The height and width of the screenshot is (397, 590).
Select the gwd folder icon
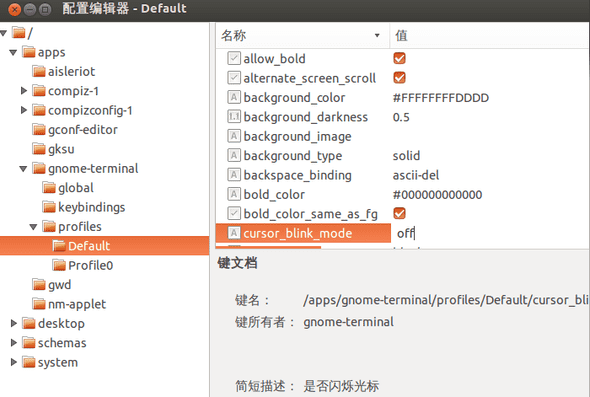pos(39,284)
